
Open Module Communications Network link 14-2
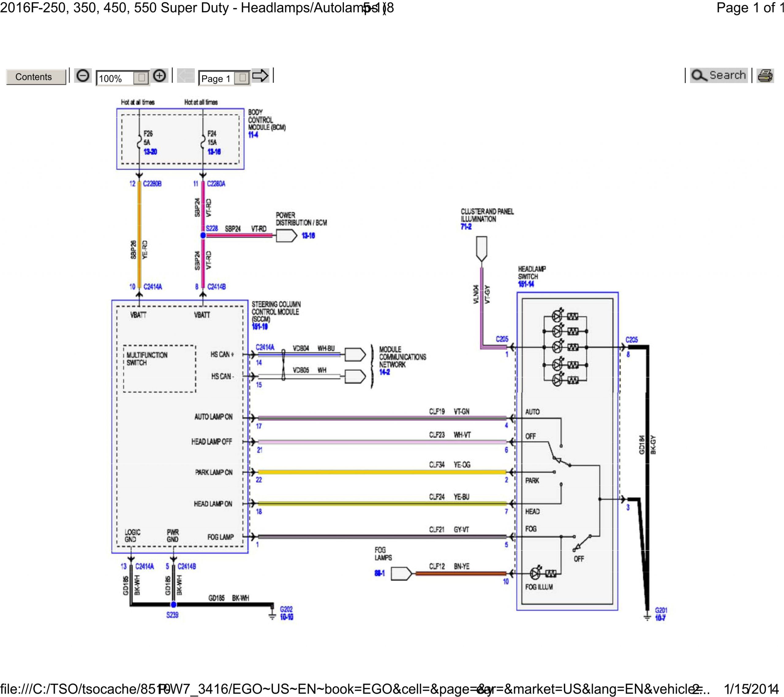(x=384, y=372)
